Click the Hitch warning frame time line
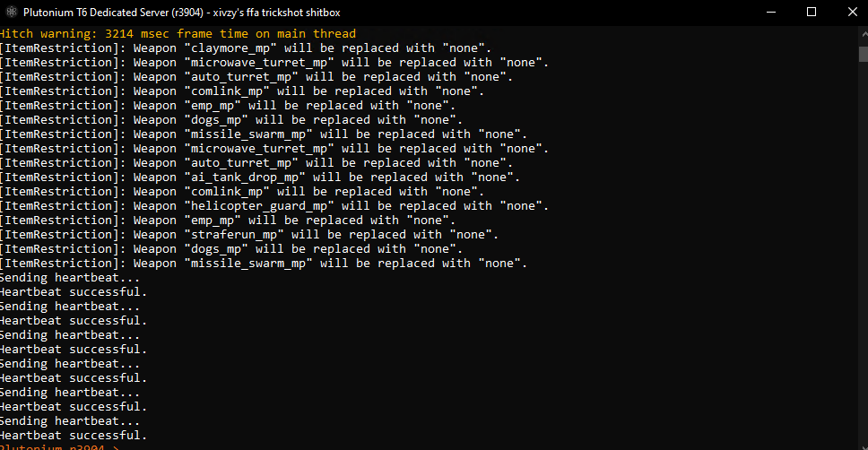Viewport: 868px width, 450px height. pos(178,34)
